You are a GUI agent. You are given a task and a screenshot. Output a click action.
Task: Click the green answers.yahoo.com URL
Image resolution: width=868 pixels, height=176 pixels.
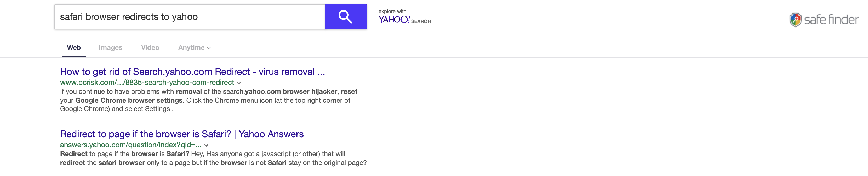131,145
